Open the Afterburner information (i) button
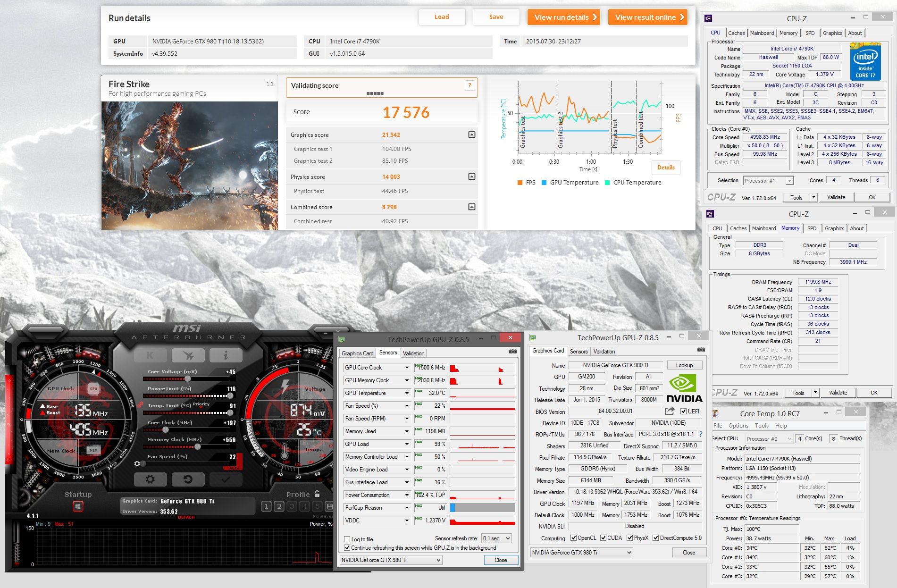Image resolution: width=897 pixels, height=588 pixels. 226,355
